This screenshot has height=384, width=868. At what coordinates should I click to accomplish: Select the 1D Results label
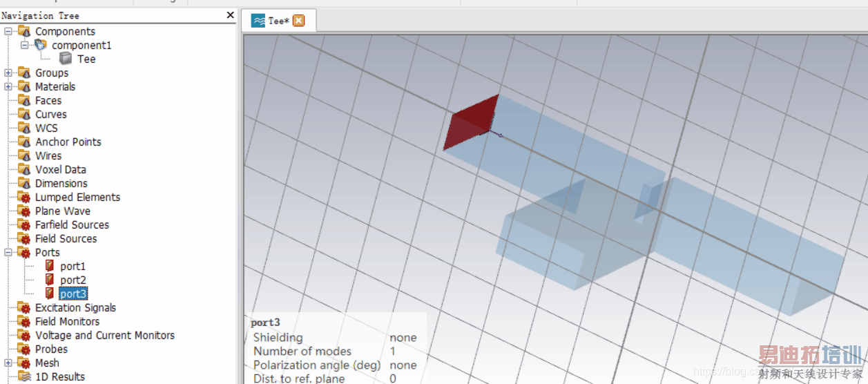click(60, 376)
